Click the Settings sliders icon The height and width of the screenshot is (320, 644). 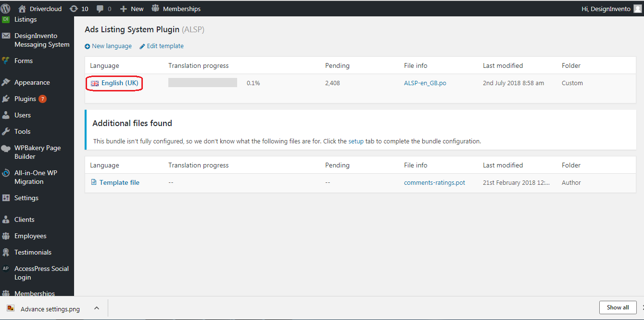[6, 198]
